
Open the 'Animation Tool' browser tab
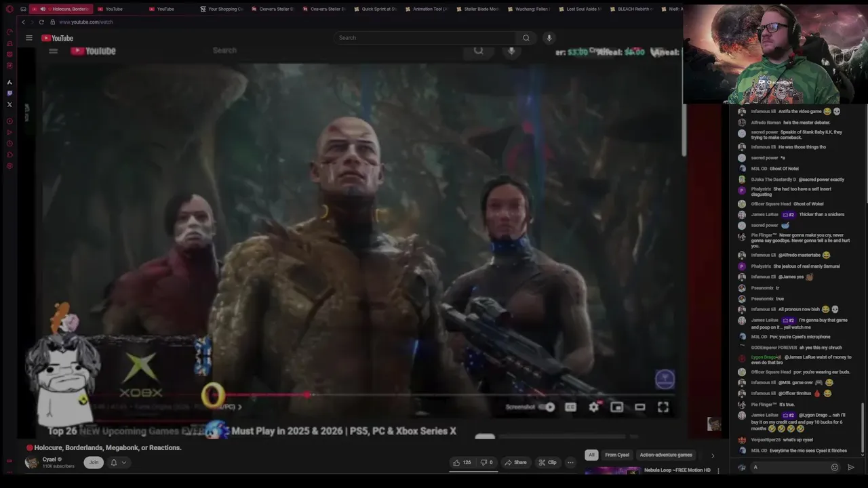point(427,9)
